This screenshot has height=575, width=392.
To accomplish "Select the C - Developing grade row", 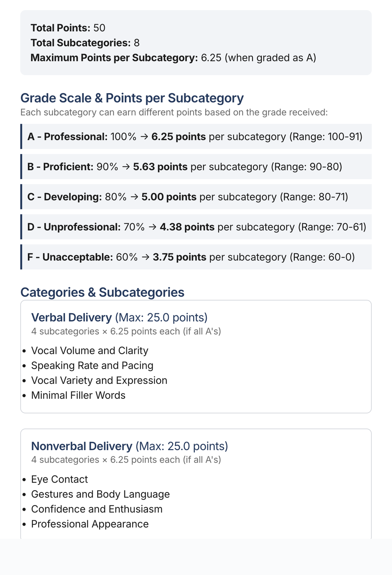I will point(196,197).
